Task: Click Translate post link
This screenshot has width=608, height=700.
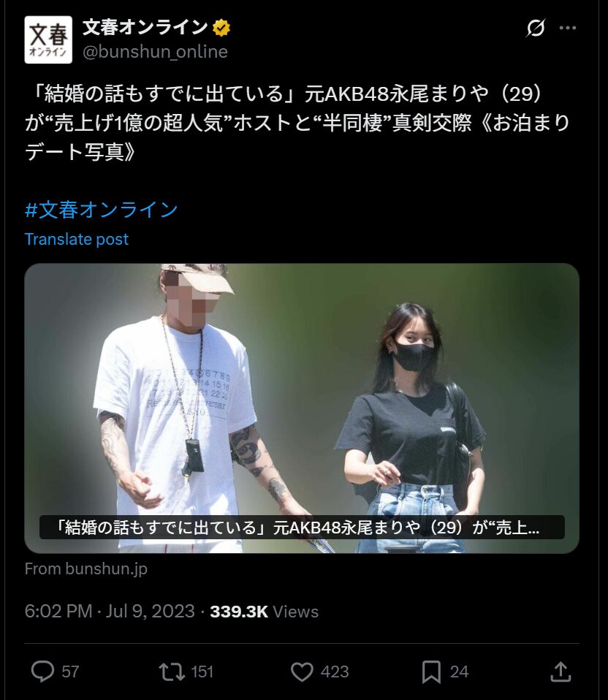Action: pos(76,239)
